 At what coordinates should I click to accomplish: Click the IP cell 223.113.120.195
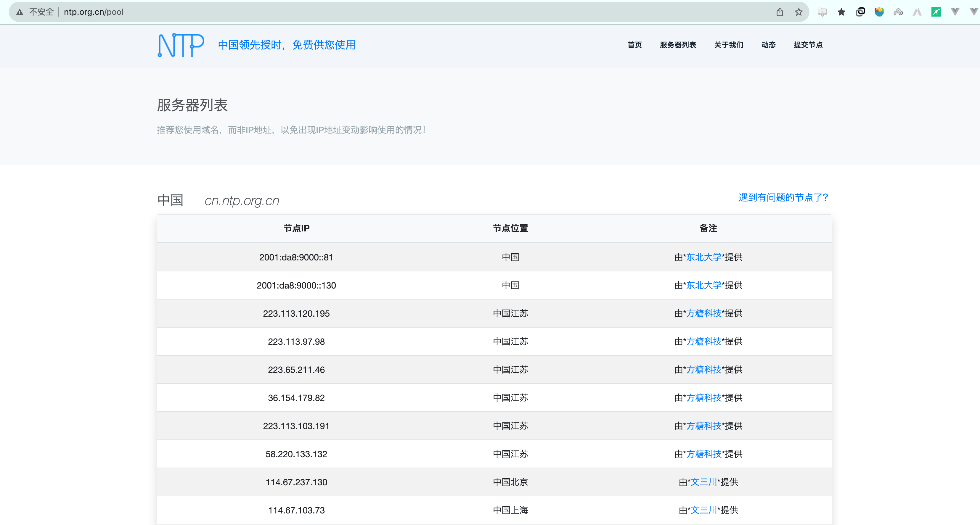pos(296,314)
